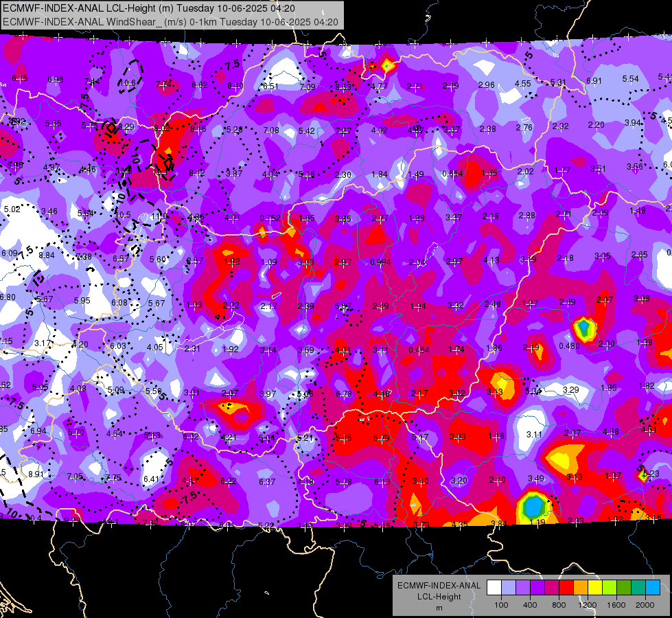
Task: Click the bright blue legend swatch
Action: (653, 588)
